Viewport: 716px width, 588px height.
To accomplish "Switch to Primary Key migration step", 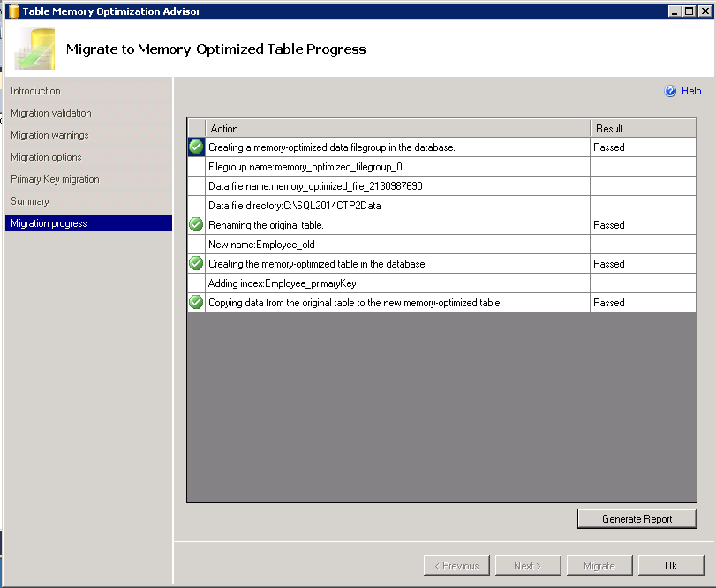I will (x=55, y=179).
